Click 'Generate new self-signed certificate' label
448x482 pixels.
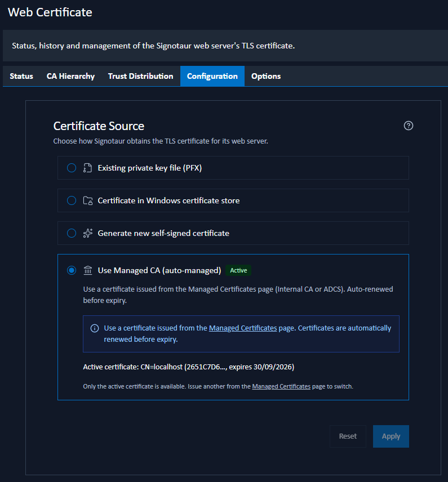coord(163,233)
